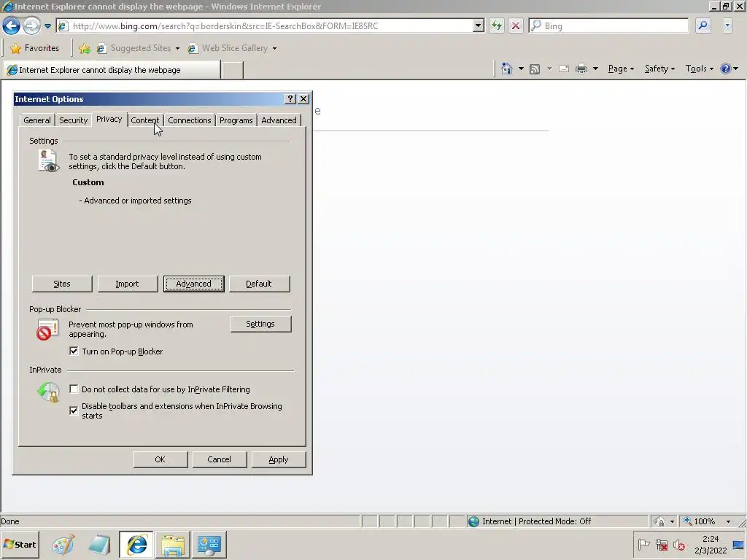The image size is (747, 560).
Task: Open the Tools menu
Action: pos(699,69)
